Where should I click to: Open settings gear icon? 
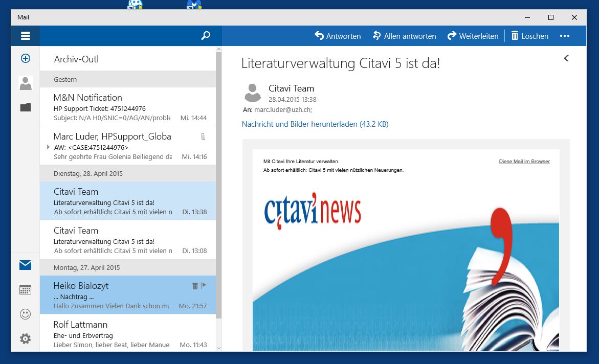point(25,338)
